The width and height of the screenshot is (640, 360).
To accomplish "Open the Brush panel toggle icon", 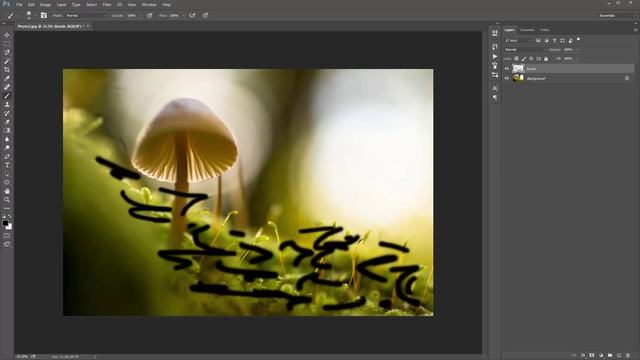I will (x=44, y=15).
